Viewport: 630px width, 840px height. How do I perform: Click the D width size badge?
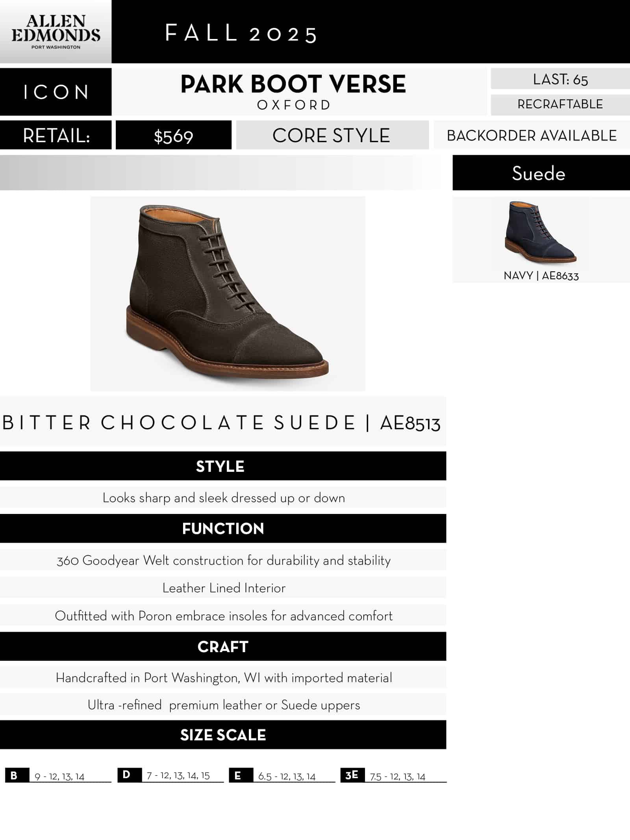coord(129,775)
